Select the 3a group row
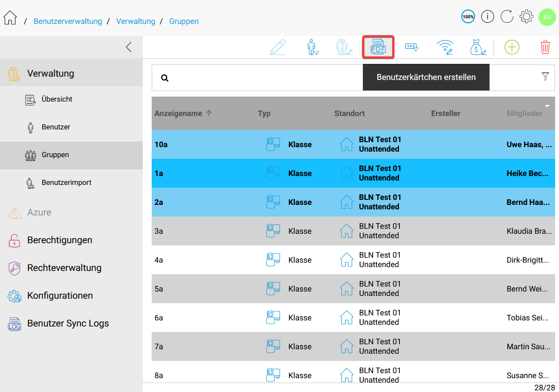559x392 pixels. coord(353,231)
